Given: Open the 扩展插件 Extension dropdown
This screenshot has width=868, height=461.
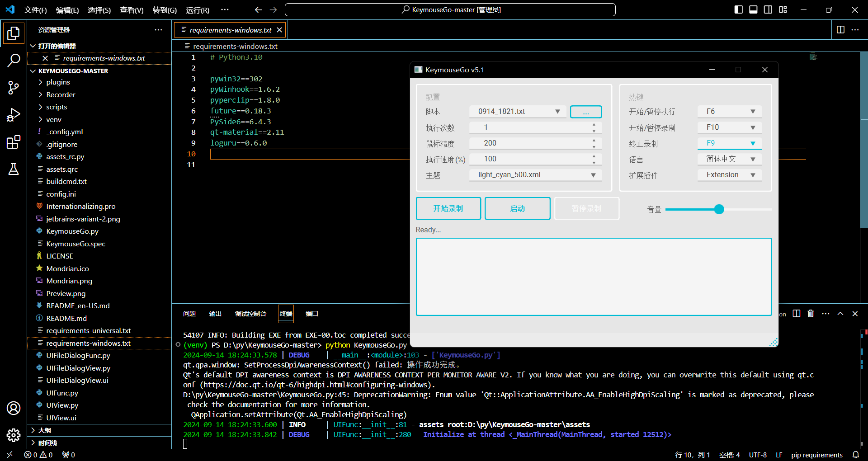Looking at the screenshot, I should coord(730,175).
